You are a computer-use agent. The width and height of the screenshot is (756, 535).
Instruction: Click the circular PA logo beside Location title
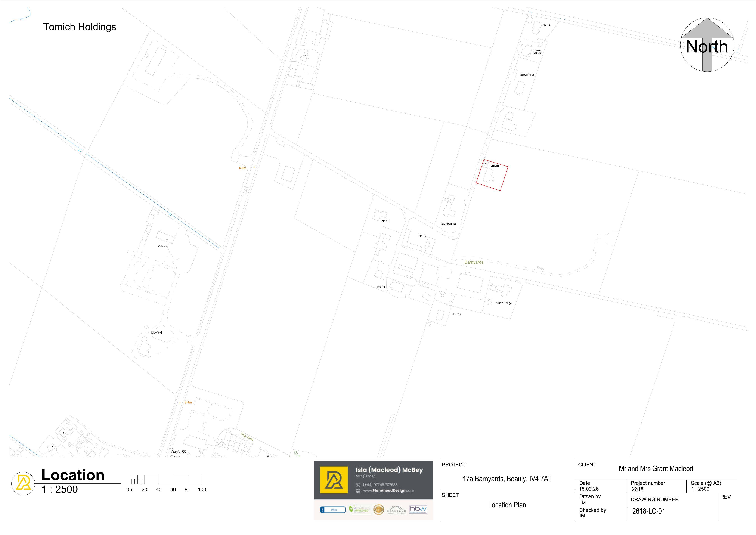click(x=23, y=483)
